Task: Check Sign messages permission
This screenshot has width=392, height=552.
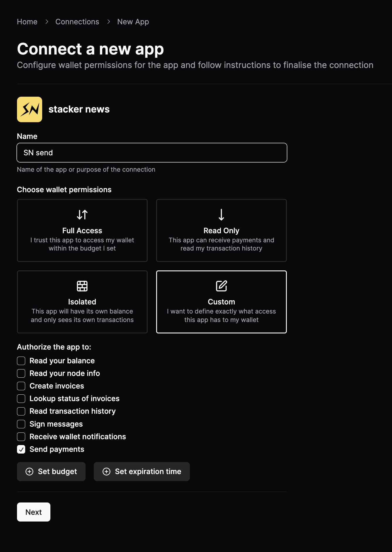Action: tap(21, 424)
